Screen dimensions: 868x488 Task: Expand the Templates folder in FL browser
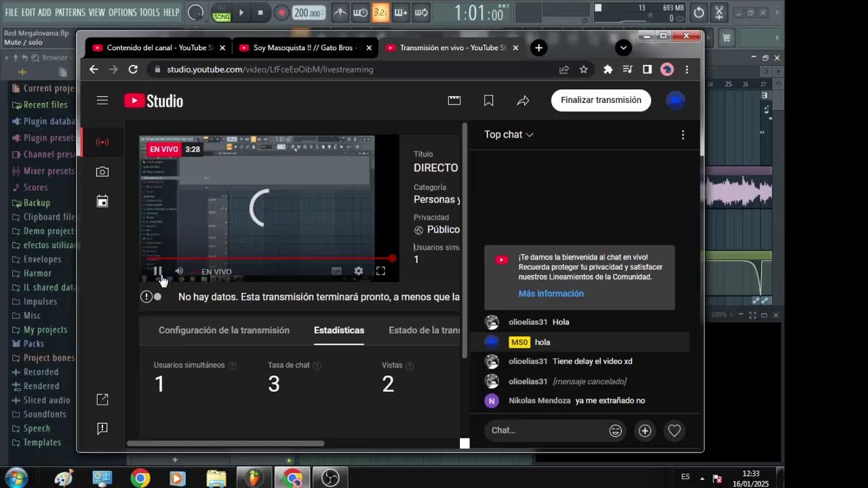(37, 443)
